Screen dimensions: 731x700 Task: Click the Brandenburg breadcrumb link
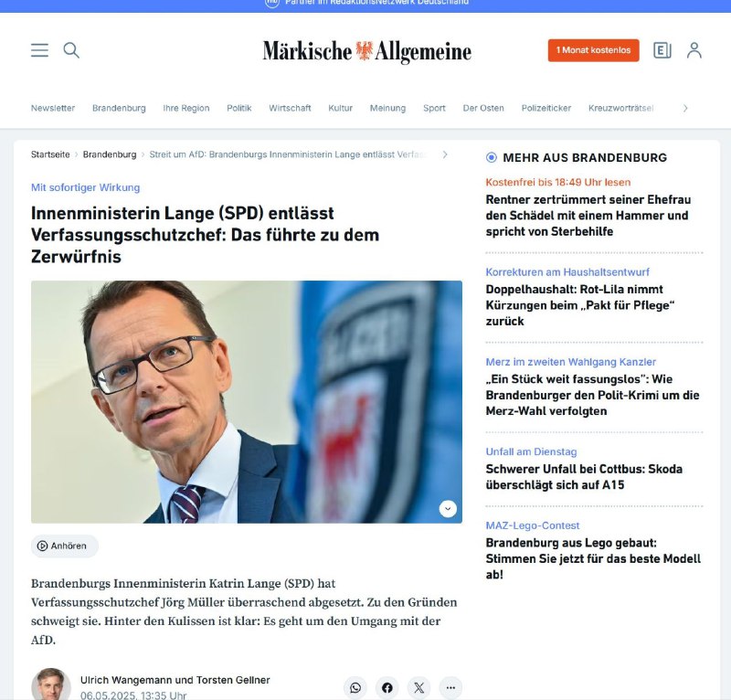(x=110, y=154)
